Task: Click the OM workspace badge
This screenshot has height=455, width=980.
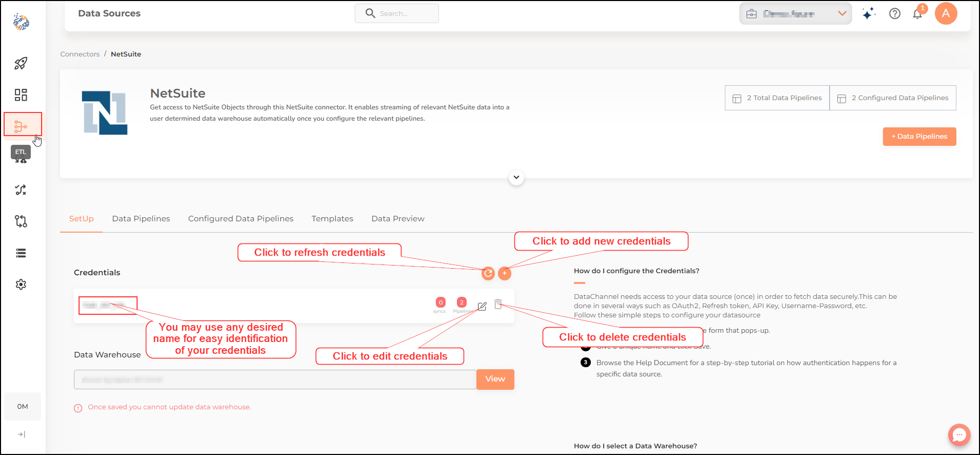Action: pos(23,406)
